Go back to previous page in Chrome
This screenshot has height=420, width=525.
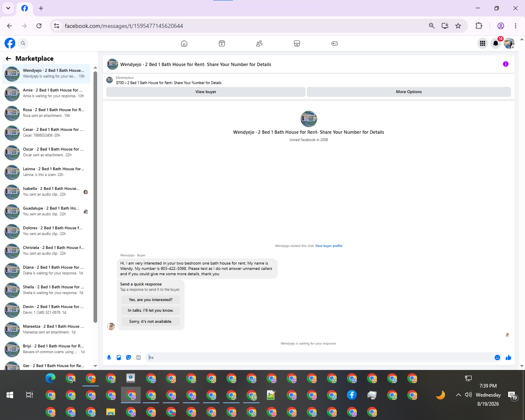9,26
